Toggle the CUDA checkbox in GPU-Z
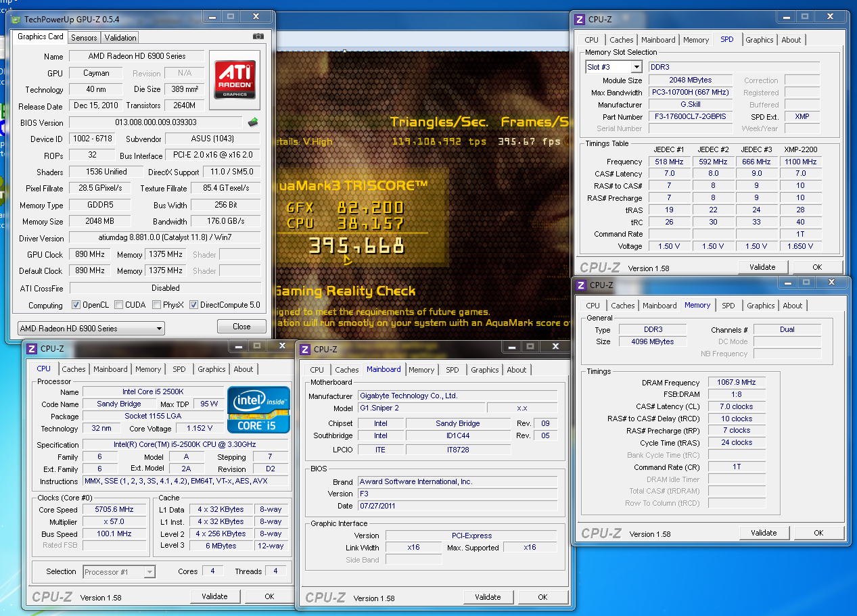 click(119, 305)
